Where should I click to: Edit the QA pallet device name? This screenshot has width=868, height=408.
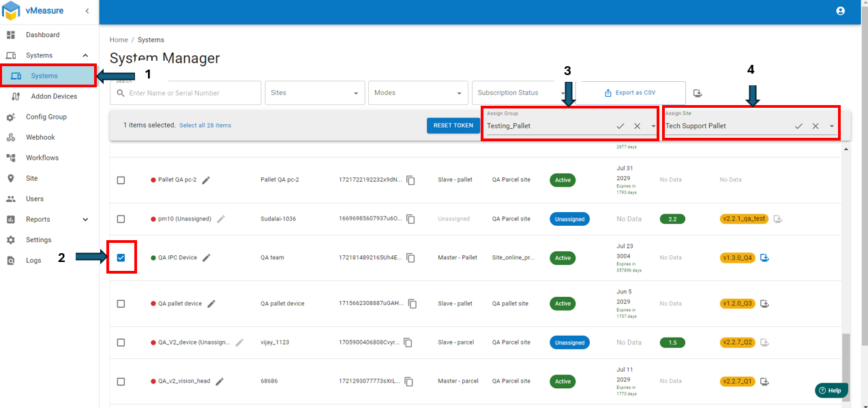click(x=211, y=304)
